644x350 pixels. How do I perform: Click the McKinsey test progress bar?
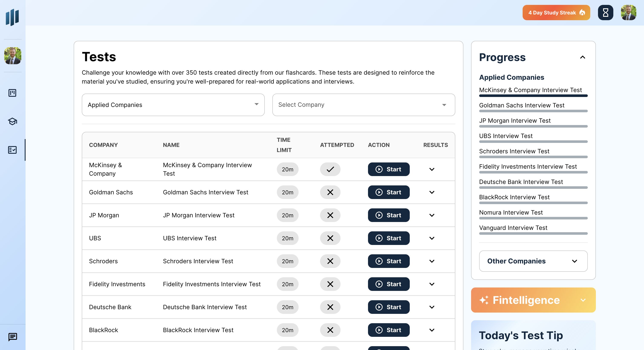click(533, 96)
